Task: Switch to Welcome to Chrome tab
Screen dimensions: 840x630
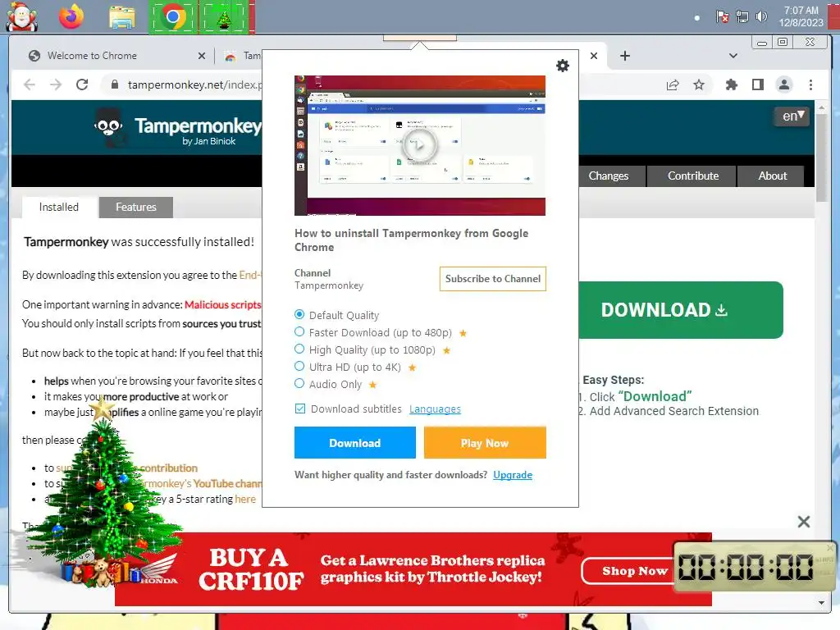Action: [x=92, y=56]
